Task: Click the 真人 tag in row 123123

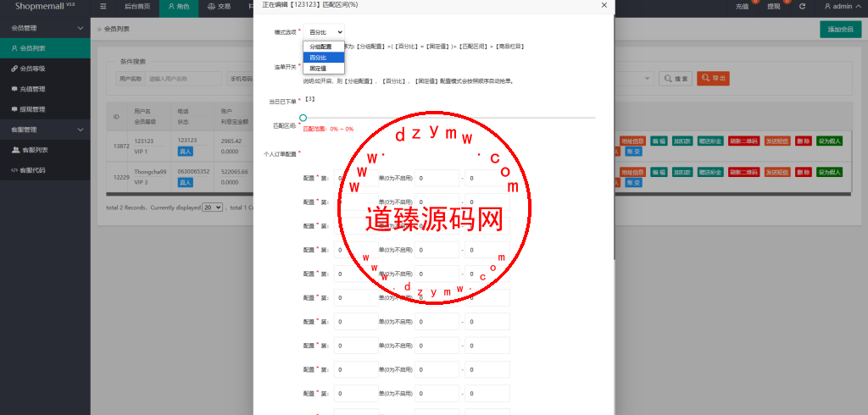Action: click(x=186, y=151)
